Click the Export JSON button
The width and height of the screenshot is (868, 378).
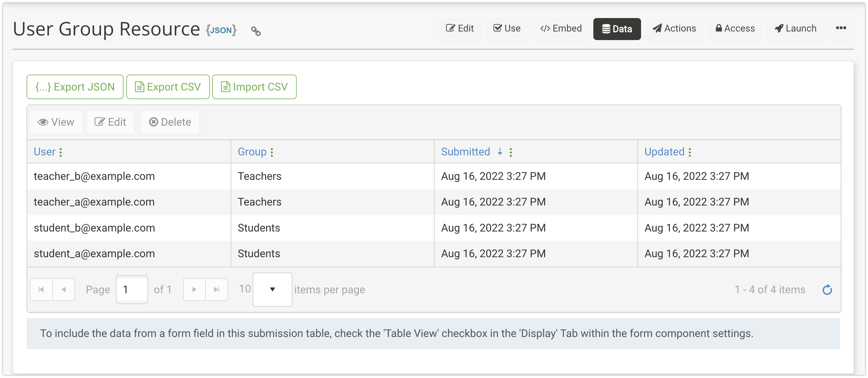[x=75, y=87]
